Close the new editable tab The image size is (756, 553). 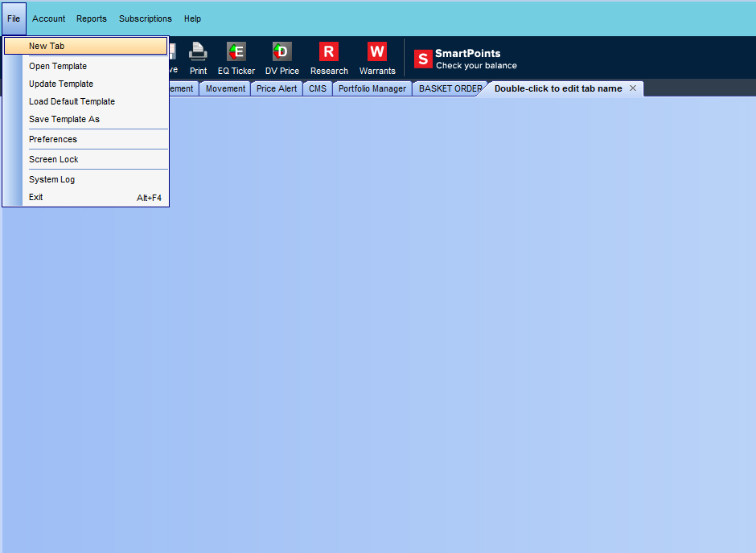(633, 88)
